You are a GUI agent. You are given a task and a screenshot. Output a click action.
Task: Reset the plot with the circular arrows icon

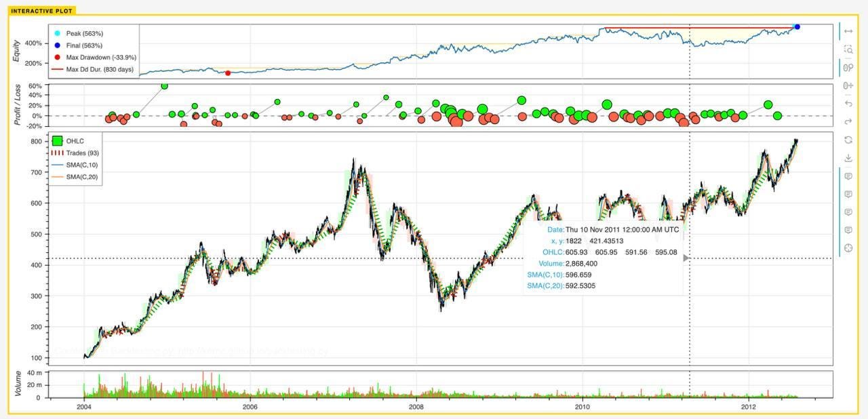[x=848, y=140]
